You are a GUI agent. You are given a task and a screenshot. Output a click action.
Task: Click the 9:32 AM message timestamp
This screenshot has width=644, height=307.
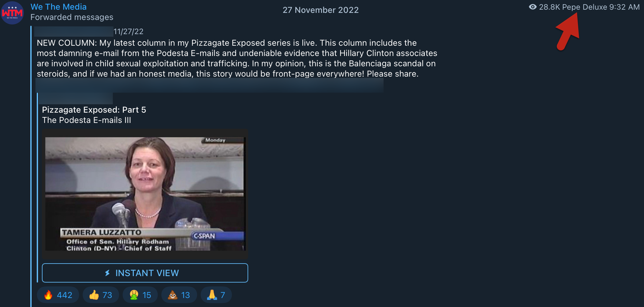[x=624, y=7]
